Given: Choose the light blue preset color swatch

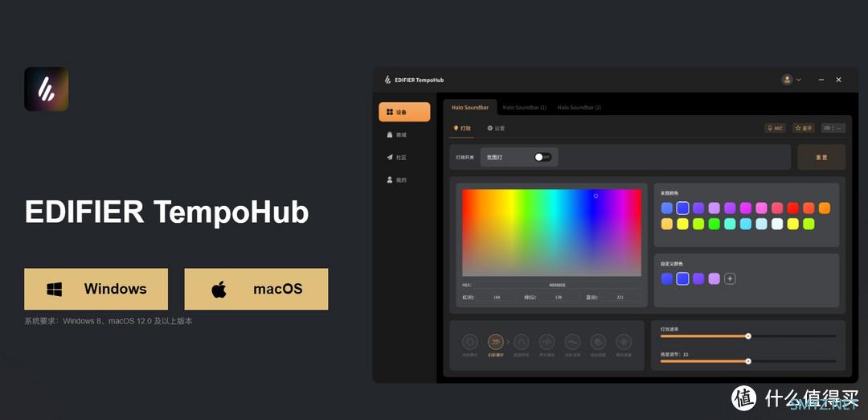Looking at the screenshot, I should [667, 208].
